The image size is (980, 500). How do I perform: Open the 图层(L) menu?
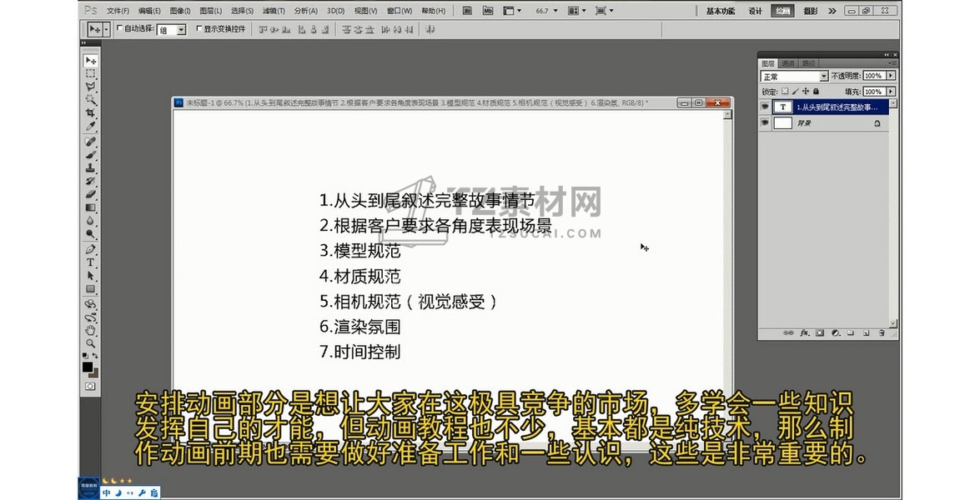tap(211, 11)
